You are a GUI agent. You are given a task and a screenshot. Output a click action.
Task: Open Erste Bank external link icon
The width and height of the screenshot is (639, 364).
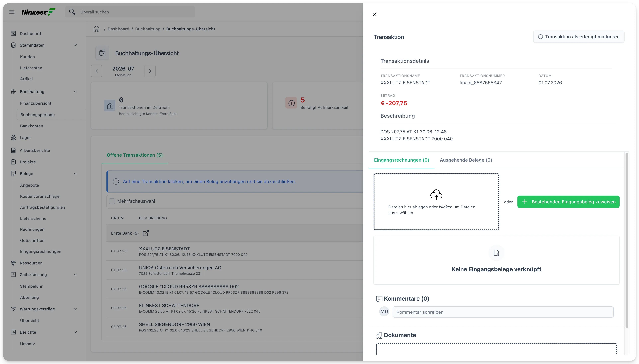click(146, 233)
